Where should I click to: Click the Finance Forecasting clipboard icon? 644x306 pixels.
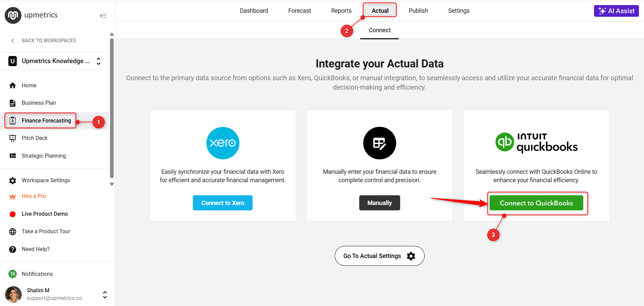pyautogui.click(x=13, y=120)
